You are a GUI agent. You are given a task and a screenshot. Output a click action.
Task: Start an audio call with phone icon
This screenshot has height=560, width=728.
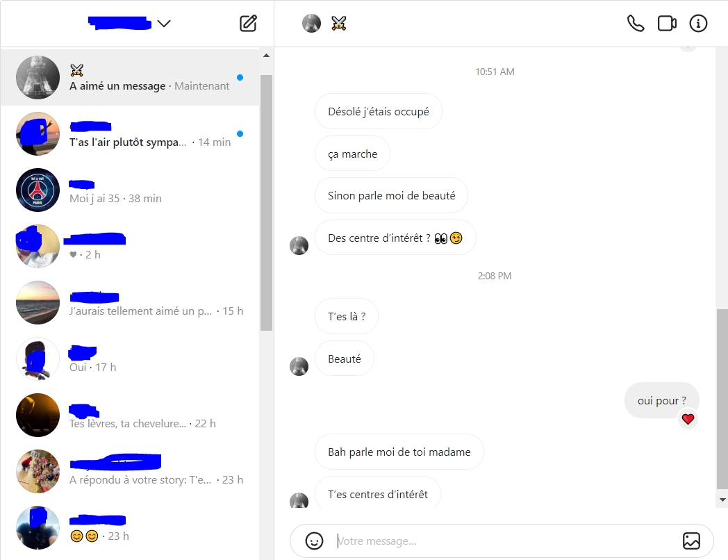[x=636, y=23]
